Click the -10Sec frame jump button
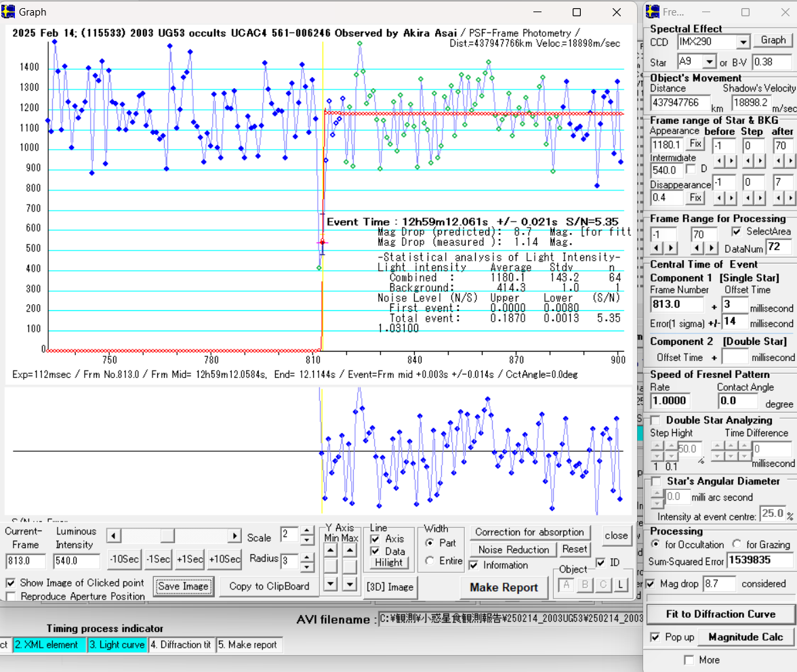 [x=124, y=560]
